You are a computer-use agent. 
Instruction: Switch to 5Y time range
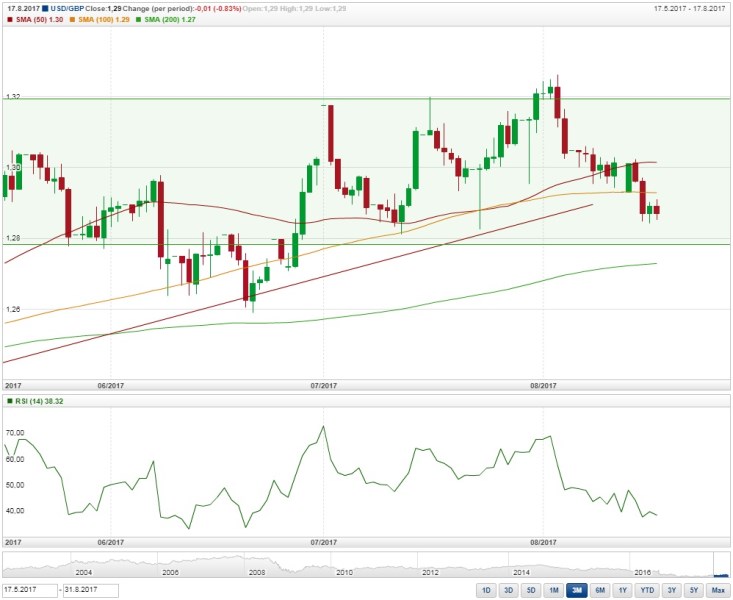click(x=695, y=591)
